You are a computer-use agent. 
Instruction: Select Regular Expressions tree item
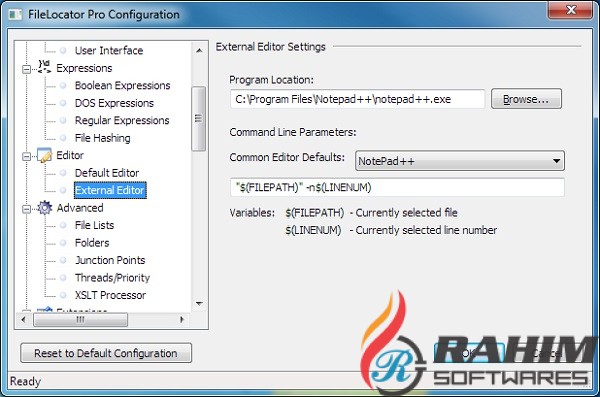tap(122, 120)
